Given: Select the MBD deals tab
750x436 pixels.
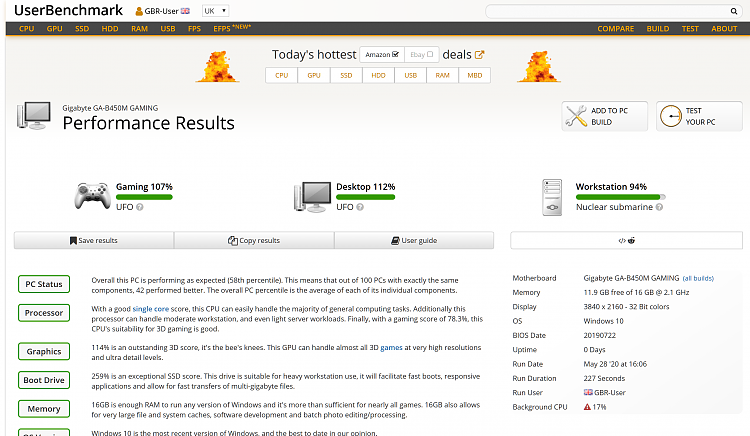Looking at the screenshot, I should (474, 76).
